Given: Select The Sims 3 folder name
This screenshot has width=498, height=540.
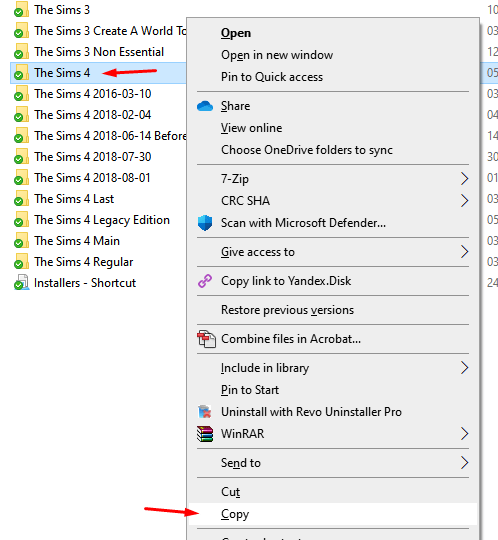Looking at the screenshot, I should pos(62,10).
